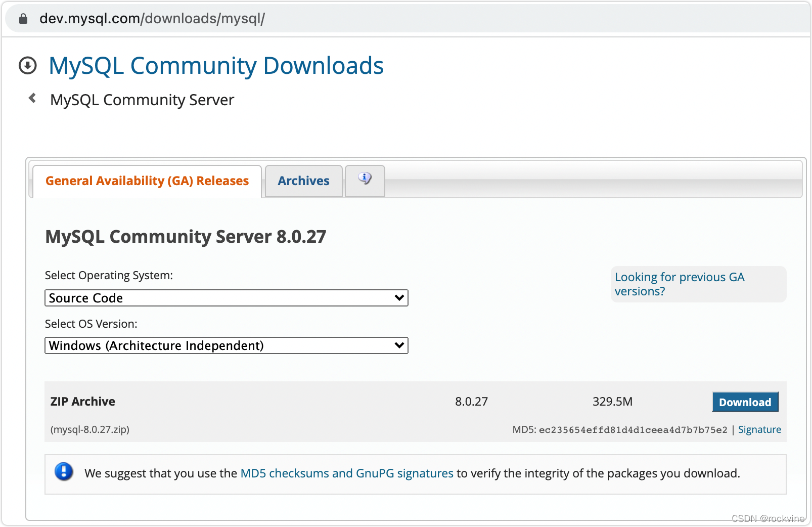The height and width of the screenshot is (527, 812).
Task: Click the MySQL Community Server 8.0.27 heading
Action: coord(186,237)
